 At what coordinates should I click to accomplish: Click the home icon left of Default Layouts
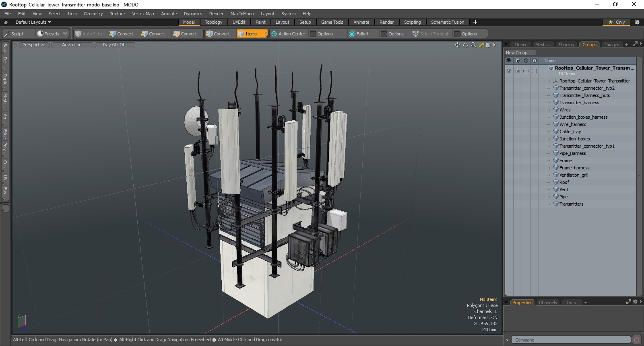[x=6, y=23]
